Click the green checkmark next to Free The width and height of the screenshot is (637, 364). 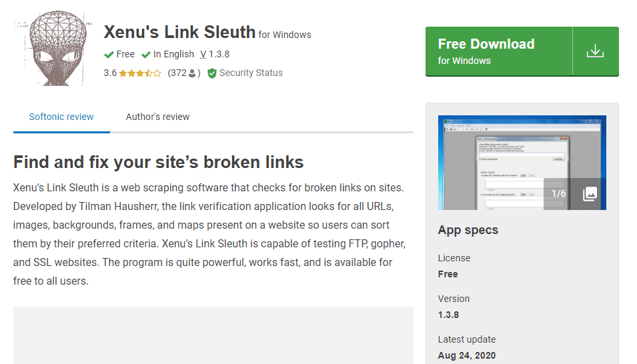pos(109,55)
